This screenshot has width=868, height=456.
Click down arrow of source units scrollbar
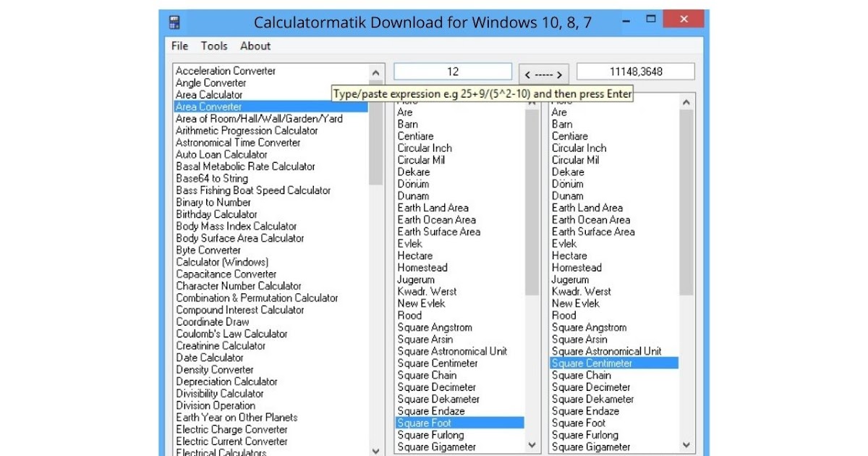532,446
